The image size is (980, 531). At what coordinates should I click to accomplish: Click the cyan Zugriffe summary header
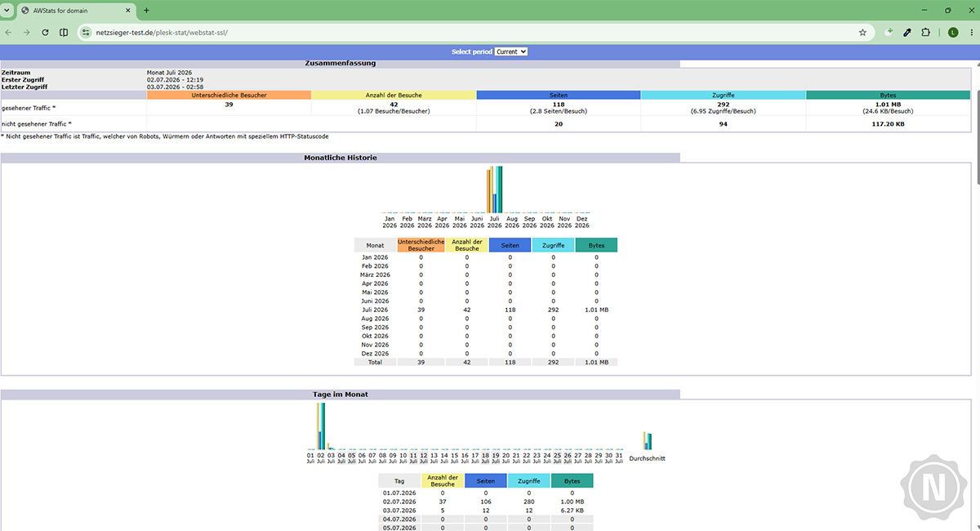(x=723, y=95)
